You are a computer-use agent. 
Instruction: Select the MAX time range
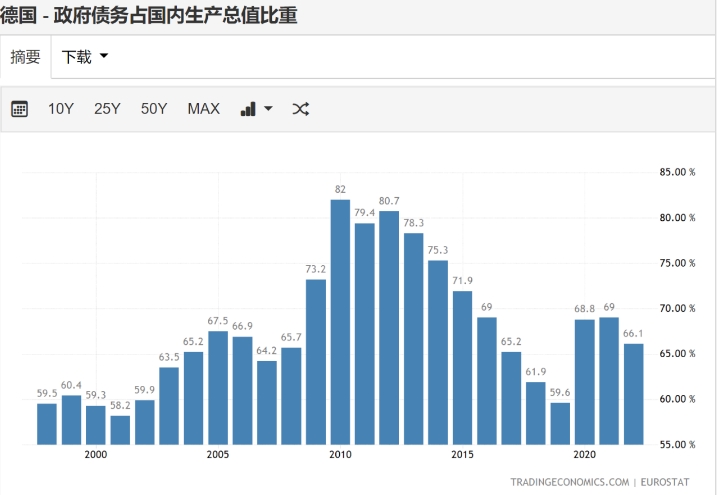[x=203, y=109]
